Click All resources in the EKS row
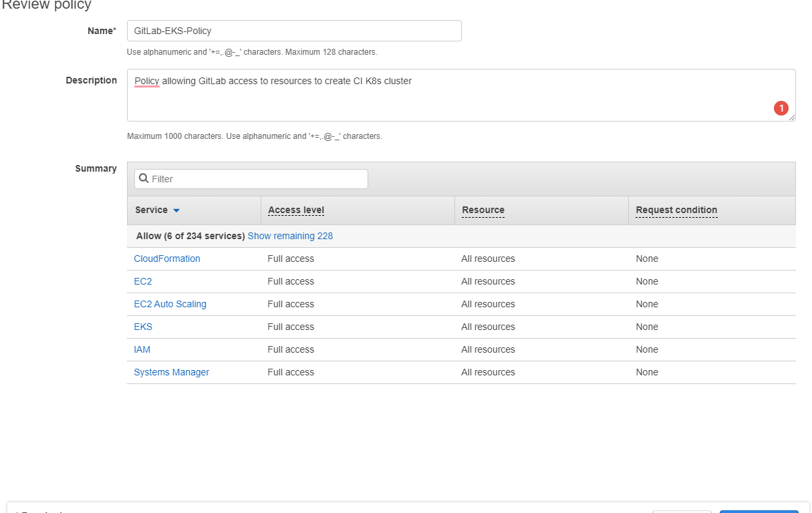The image size is (812, 513). pos(488,327)
